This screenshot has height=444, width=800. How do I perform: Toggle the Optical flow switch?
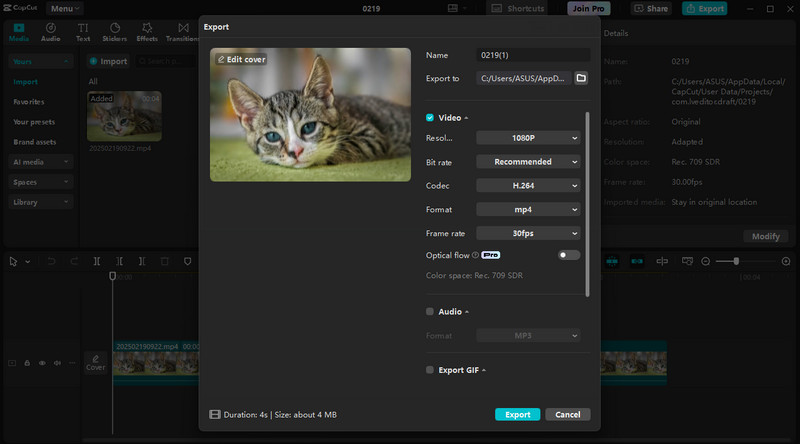568,255
